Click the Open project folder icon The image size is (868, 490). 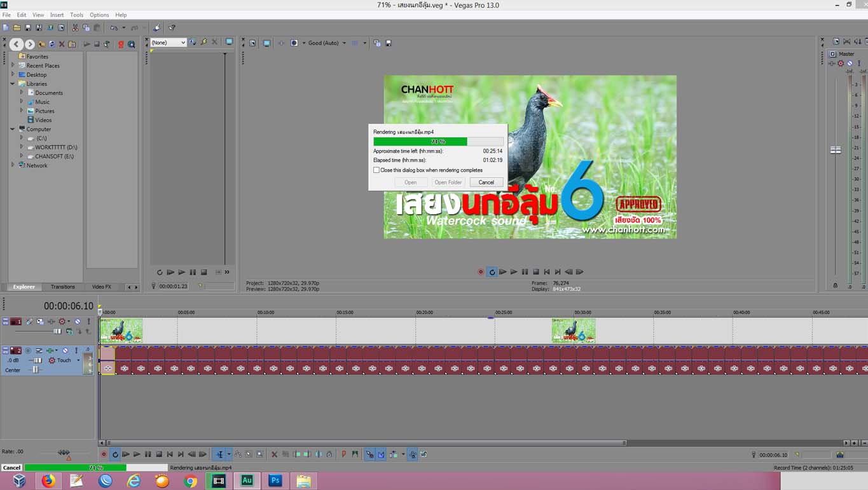point(17,27)
